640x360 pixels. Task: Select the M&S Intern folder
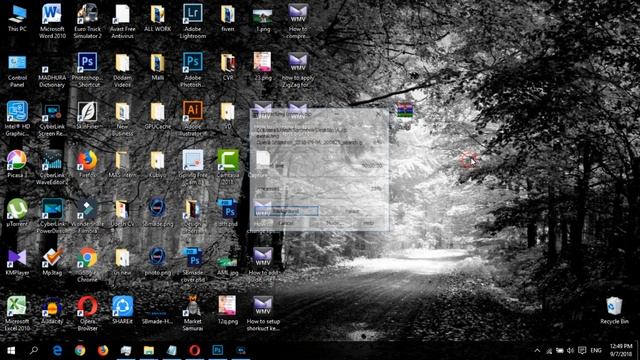click(122, 164)
